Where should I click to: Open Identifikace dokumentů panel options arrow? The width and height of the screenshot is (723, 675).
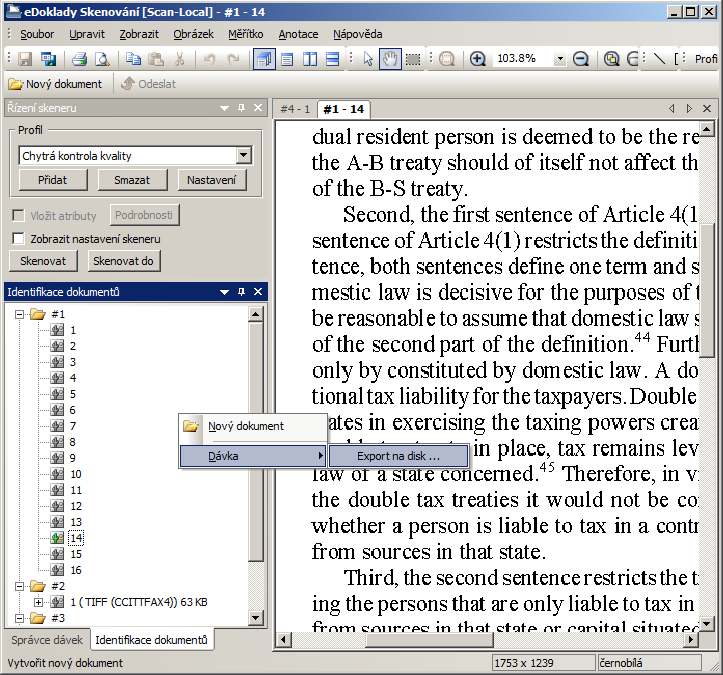coord(225,292)
